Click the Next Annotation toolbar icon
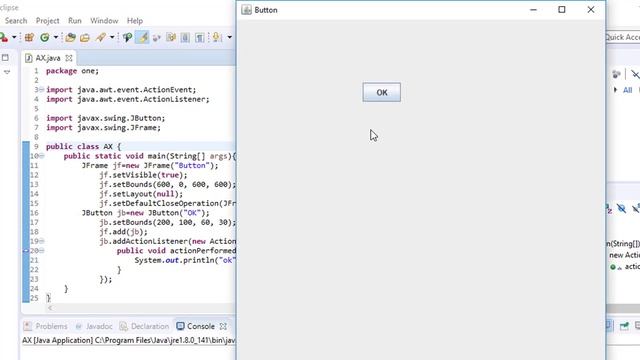The width and height of the screenshot is (640, 360). tap(217, 38)
